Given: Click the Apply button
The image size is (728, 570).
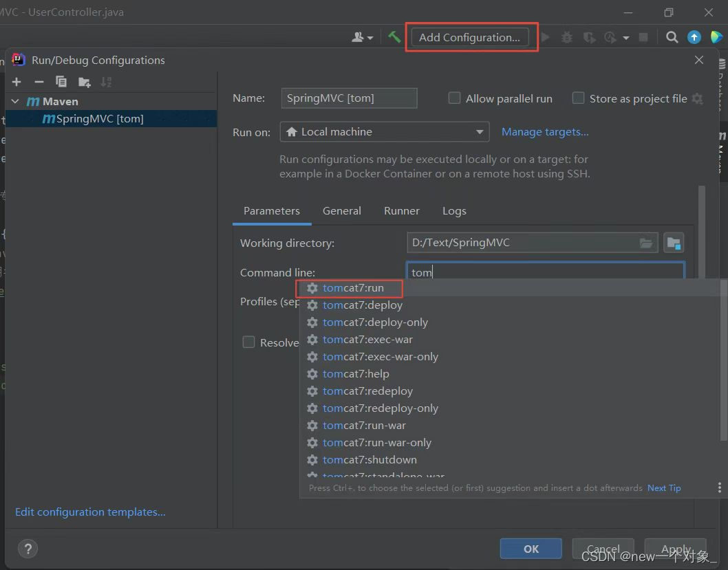Looking at the screenshot, I should [676, 549].
